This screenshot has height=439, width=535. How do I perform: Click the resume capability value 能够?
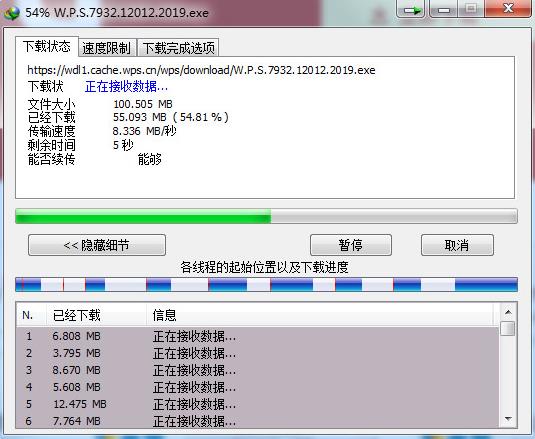click(150, 159)
